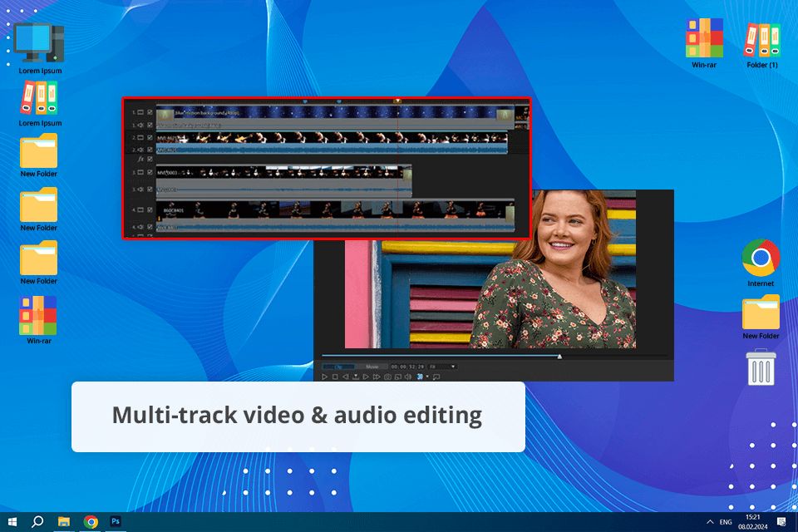Open the 3D configuration dropdown arrow
The image size is (798, 532).
pos(427,377)
